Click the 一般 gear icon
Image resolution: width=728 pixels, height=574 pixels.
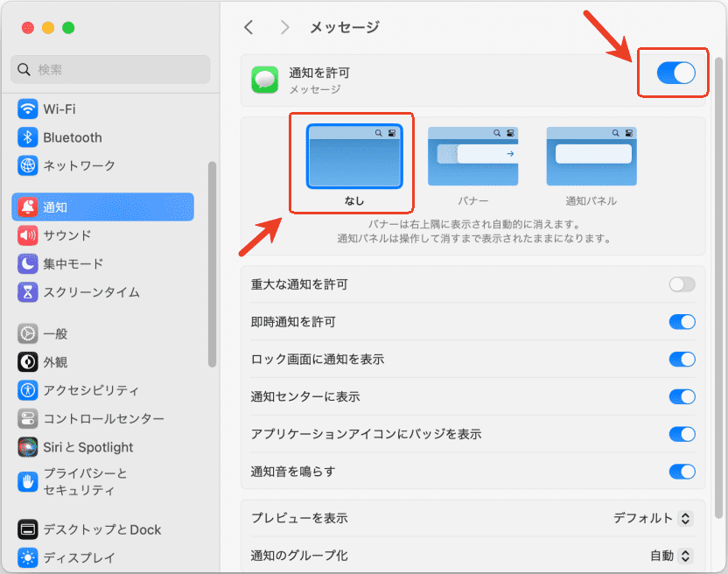(28, 334)
